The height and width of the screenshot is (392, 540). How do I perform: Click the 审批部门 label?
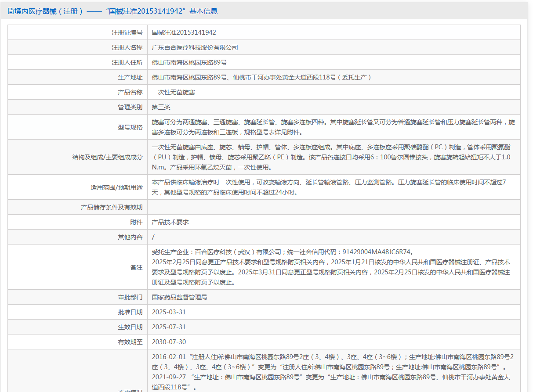tap(130, 297)
